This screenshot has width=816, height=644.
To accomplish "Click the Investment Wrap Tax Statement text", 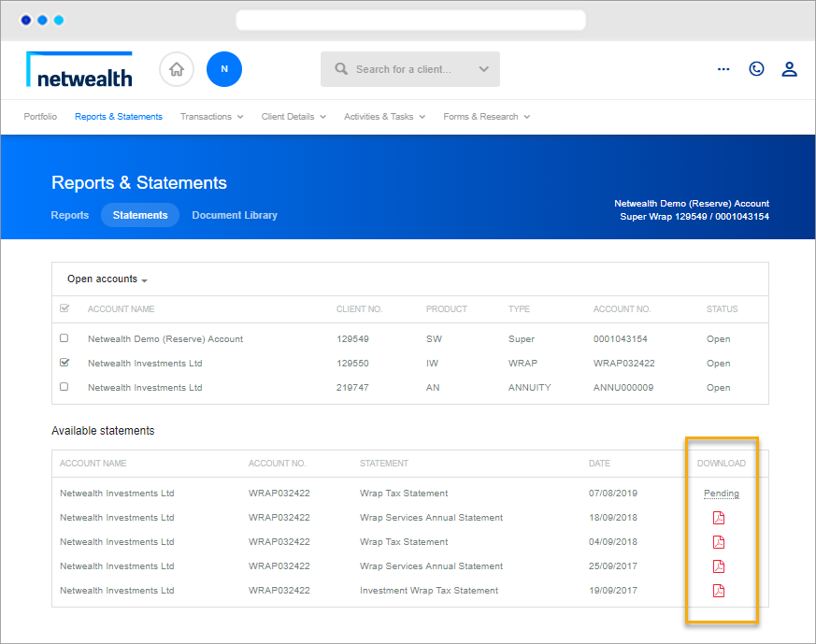I will point(429,591).
